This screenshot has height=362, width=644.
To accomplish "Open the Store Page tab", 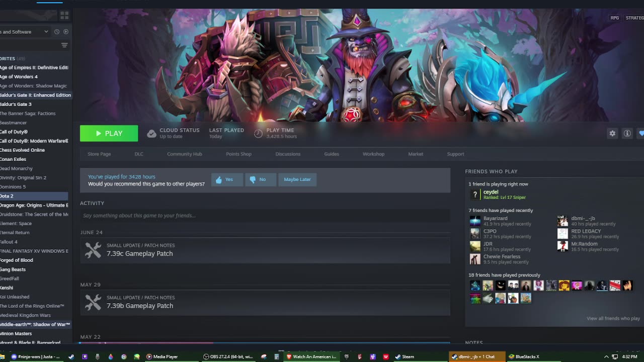I will tap(99, 154).
